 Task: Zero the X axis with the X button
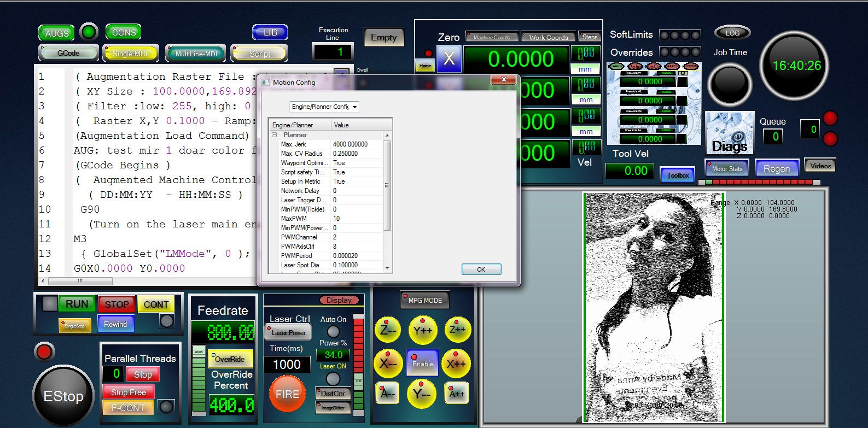pos(449,59)
